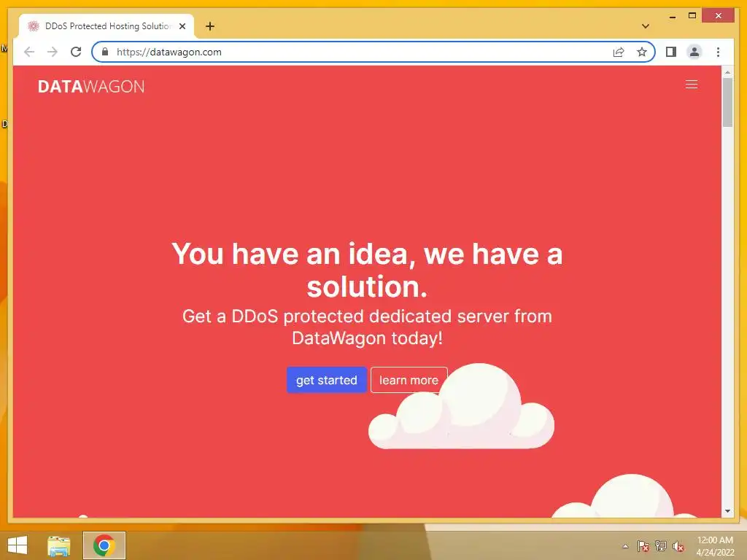747x560 pixels.
Task: Bookmark this page with the star
Action: pyautogui.click(x=642, y=52)
